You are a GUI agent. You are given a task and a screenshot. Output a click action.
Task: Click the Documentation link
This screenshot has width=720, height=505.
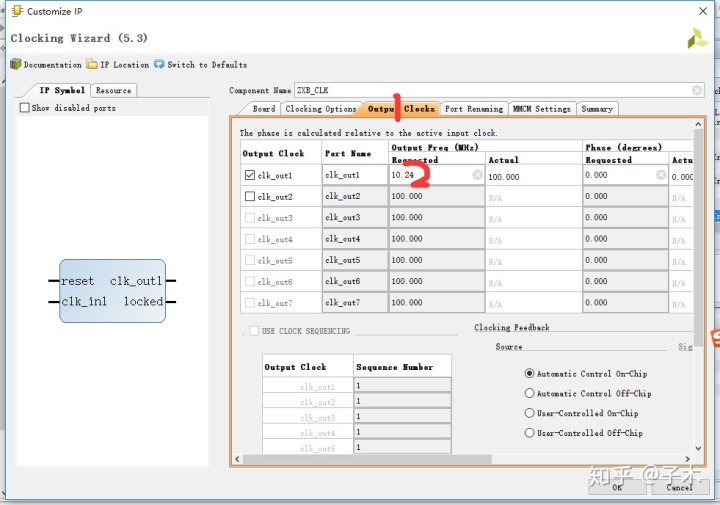point(52,65)
